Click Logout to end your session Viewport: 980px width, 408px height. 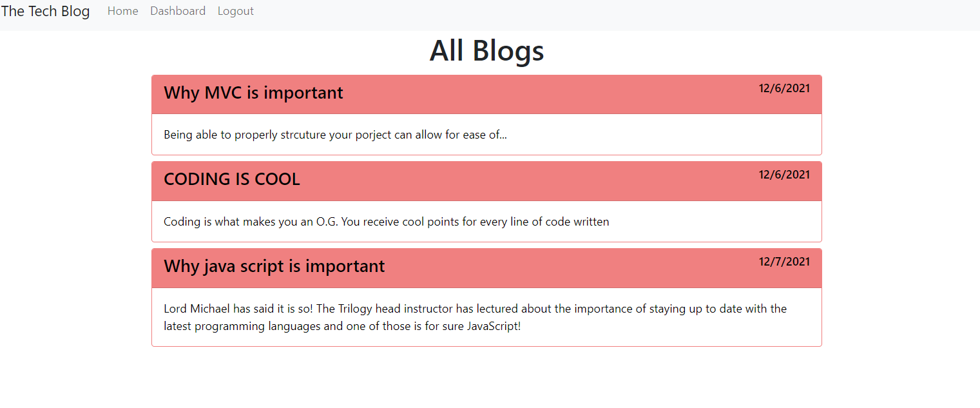coord(235,11)
